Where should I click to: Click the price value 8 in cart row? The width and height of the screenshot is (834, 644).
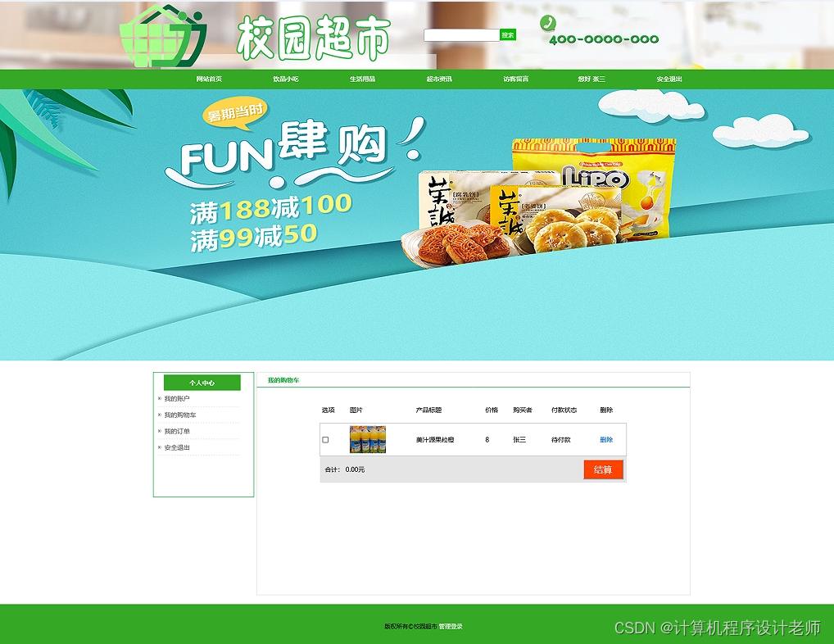[x=487, y=440]
